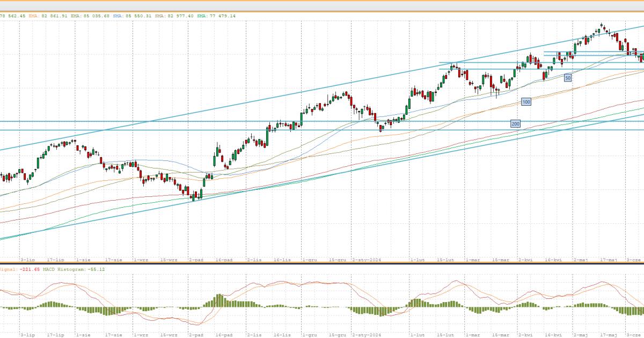644x338 pixels.
Task: Click 3-lip on the bottom MACD time axis
Action: [x=27, y=335]
